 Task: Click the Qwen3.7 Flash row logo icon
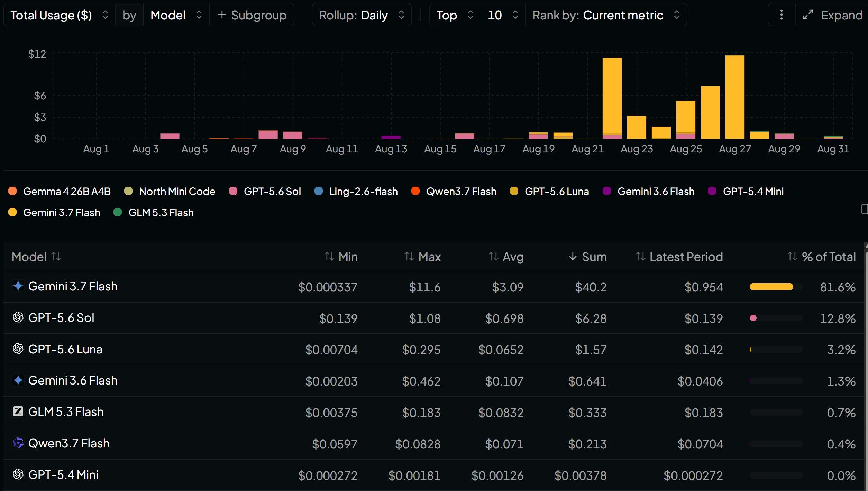point(18,443)
